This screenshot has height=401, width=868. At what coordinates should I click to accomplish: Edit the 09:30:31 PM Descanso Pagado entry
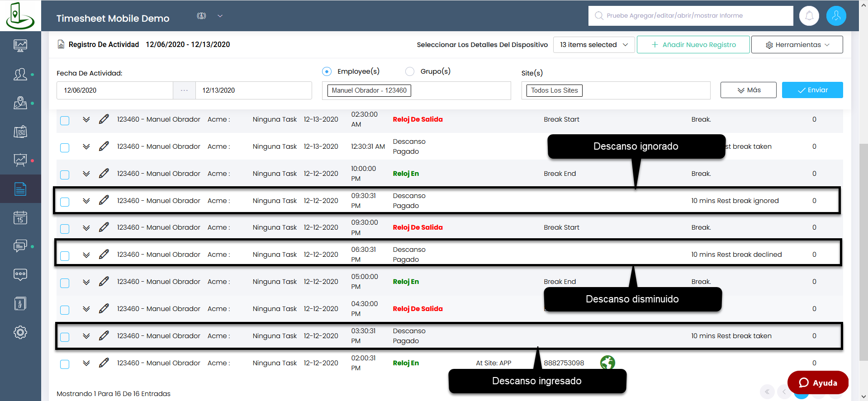coord(104,200)
